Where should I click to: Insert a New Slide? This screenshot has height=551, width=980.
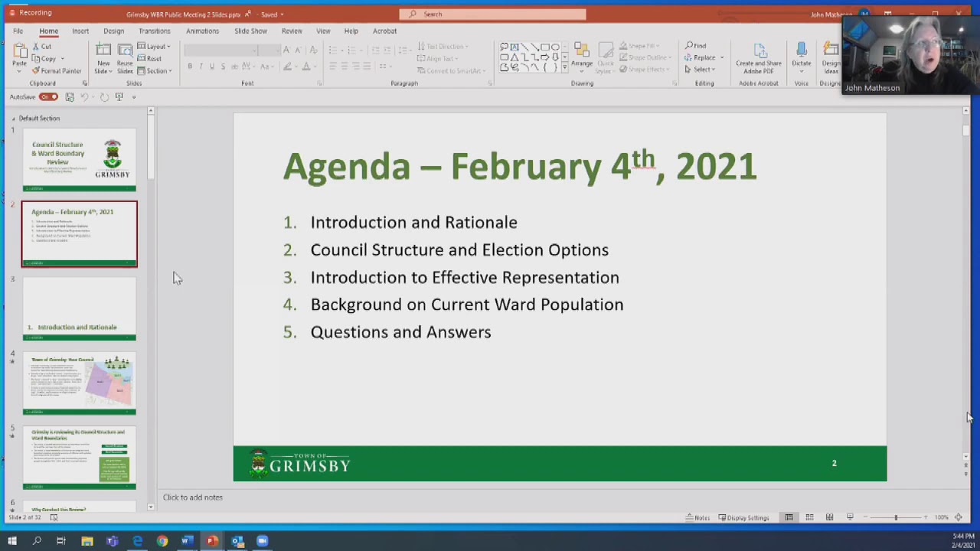pyautogui.click(x=103, y=58)
